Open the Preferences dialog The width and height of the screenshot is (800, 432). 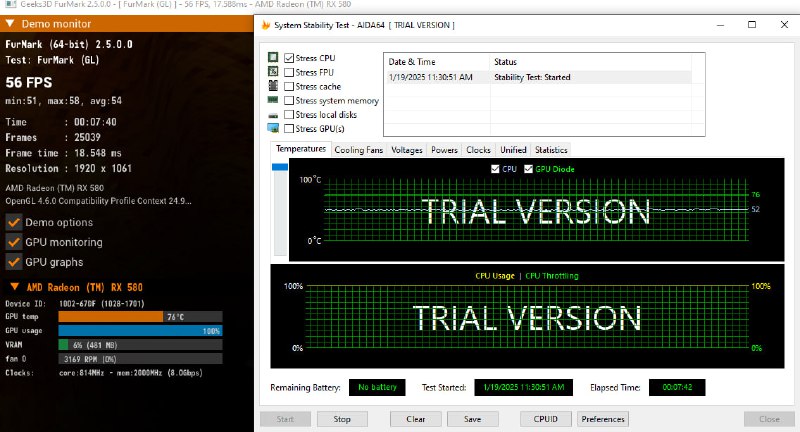(x=603, y=419)
